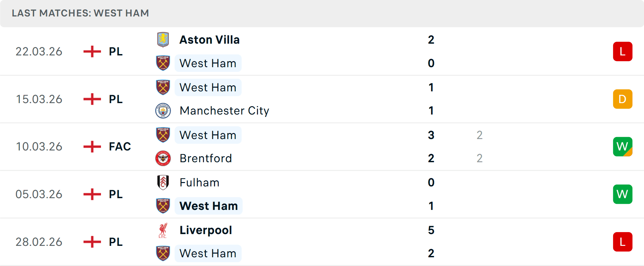Screen dimensions: 644x266
Task: Click the England flag on the 22.03.26 row
Action: pyautogui.click(x=92, y=51)
